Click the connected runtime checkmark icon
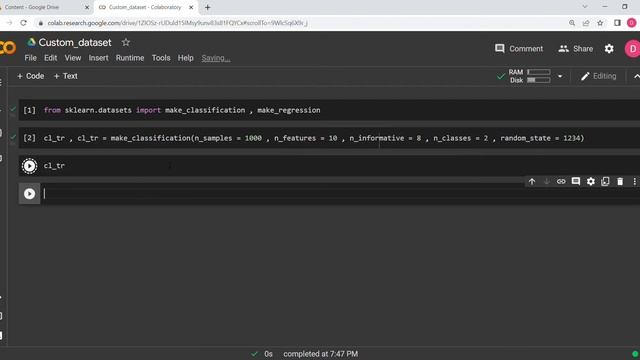This screenshot has height=360, width=640. [x=501, y=76]
